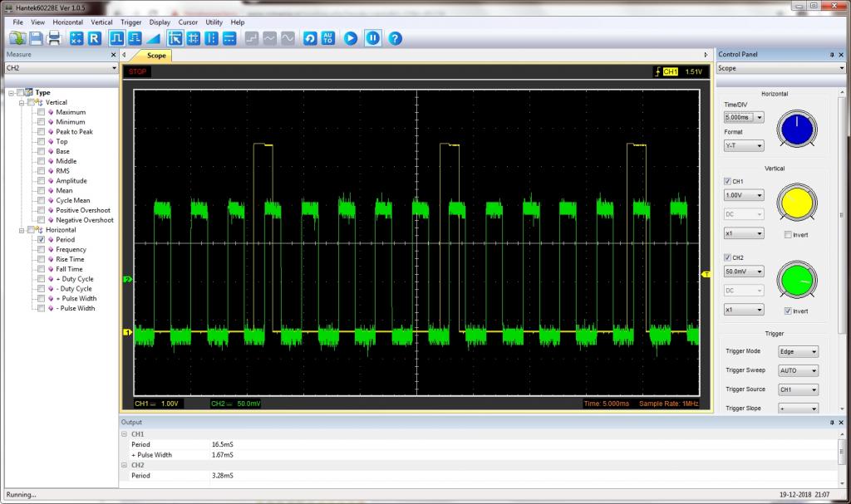Click the yellow CH1 vertical knob
The image size is (851, 504).
[797, 204]
